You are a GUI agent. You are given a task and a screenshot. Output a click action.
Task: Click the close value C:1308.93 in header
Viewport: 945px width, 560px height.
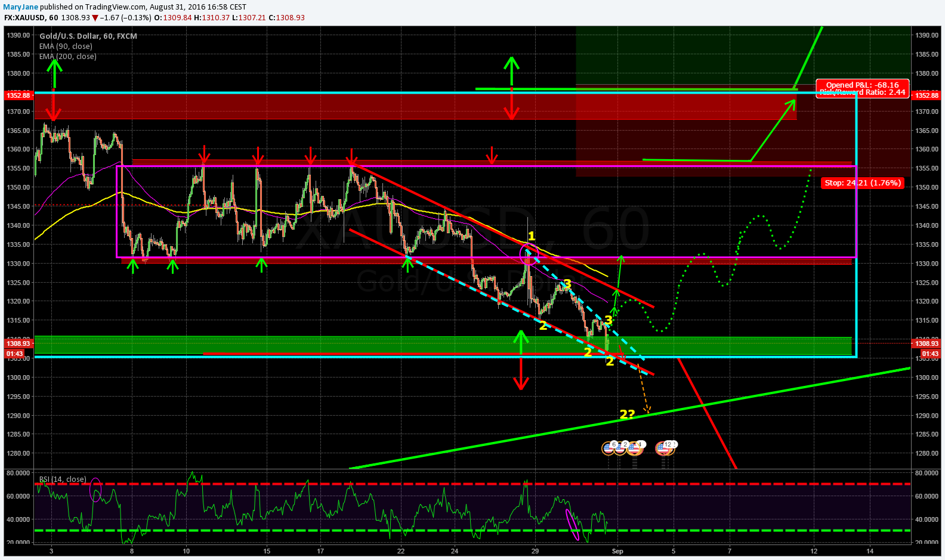pyautogui.click(x=286, y=17)
